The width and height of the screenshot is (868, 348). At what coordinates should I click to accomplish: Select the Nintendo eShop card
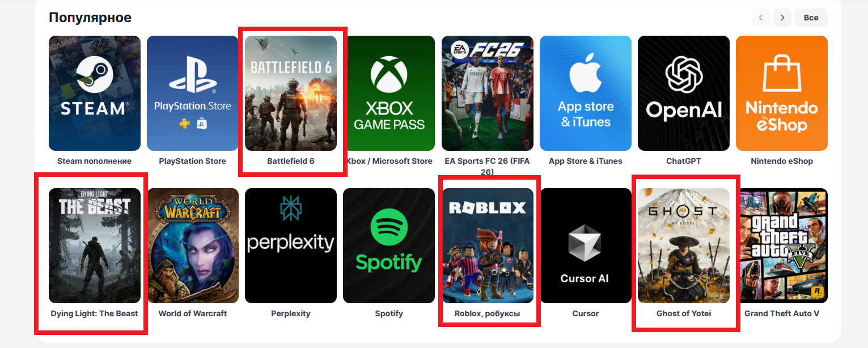pos(782,93)
